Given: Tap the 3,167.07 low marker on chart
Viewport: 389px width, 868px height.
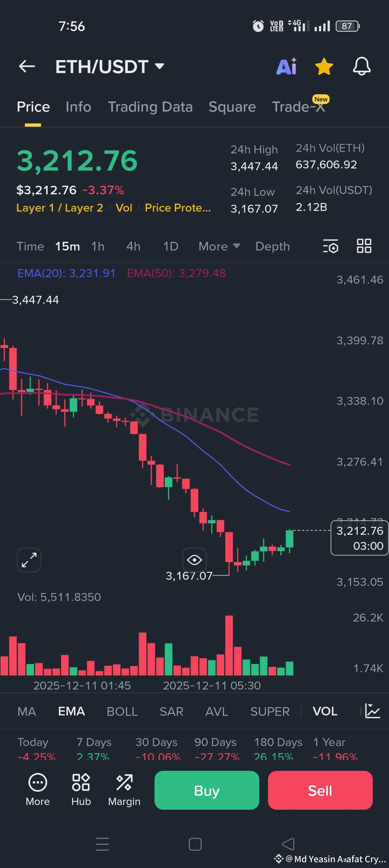Looking at the screenshot, I should [189, 576].
